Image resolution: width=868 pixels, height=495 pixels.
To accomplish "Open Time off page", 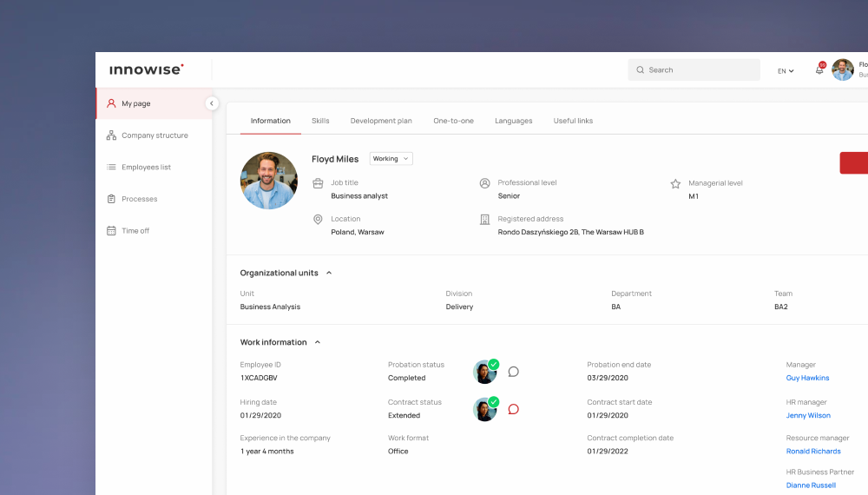I will coord(154,231).
